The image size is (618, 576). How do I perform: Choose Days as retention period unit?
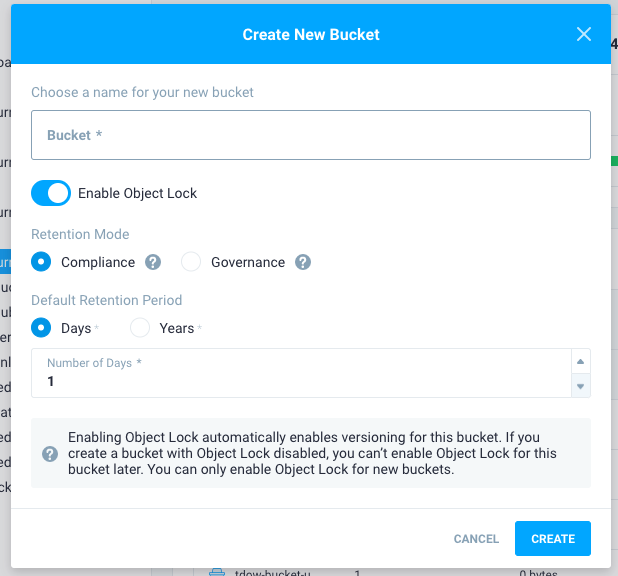[41, 328]
